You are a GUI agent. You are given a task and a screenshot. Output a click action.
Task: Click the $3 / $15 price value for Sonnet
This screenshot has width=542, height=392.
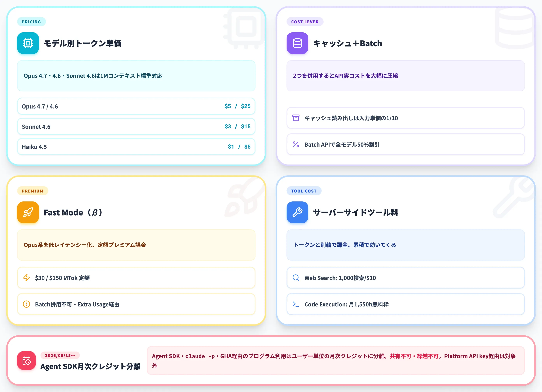[x=238, y=127]
